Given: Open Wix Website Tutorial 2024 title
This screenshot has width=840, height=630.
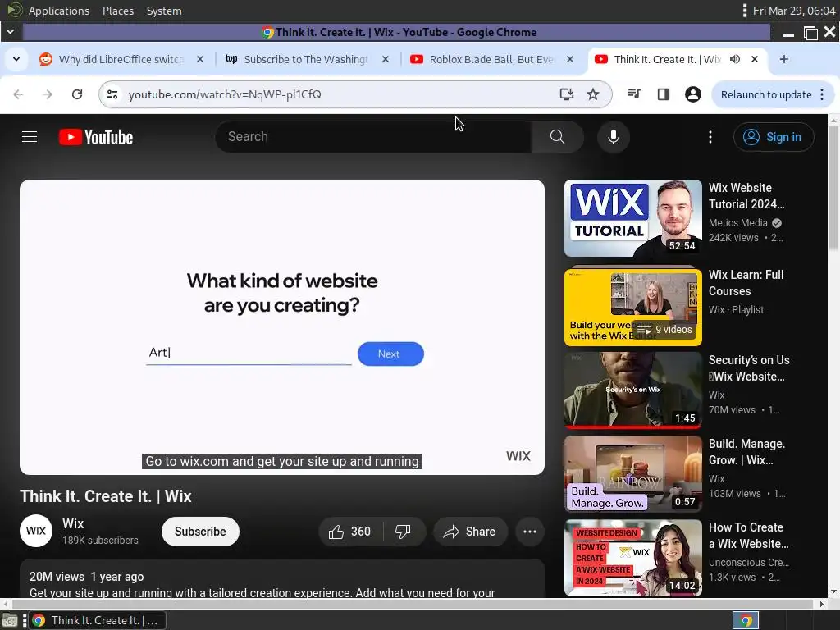Looking at the screenshot, I should 746,196.
